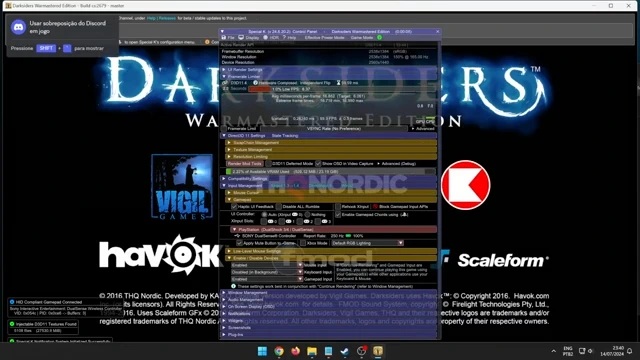This screenshot has width=640, height=360.
Task: Toggle Enable Gamepad Chords checkbox
Action: (338, 214)
